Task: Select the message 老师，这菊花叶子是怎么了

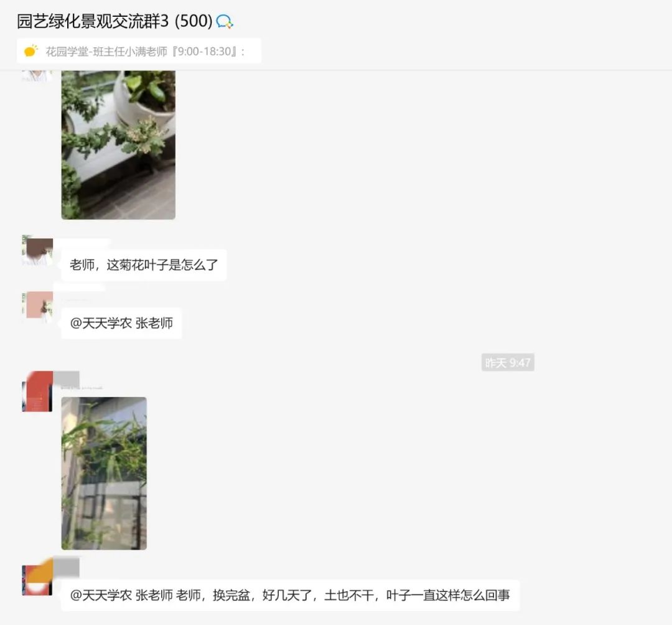Action: (x=144, y=265)
